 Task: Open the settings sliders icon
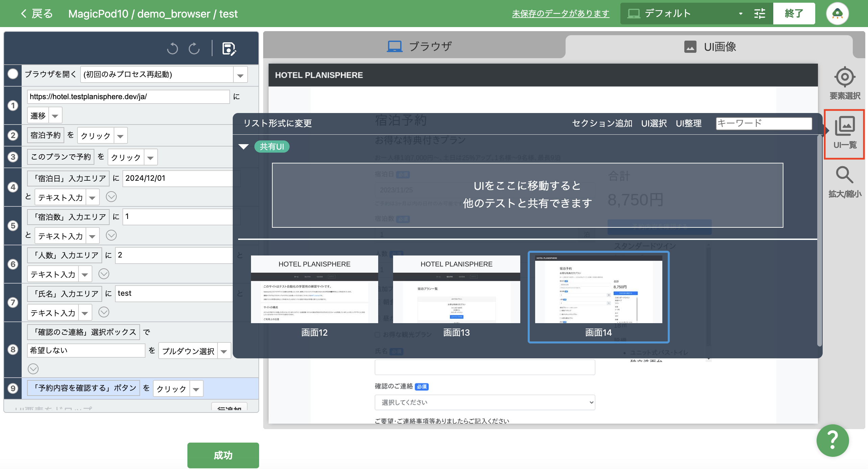[x=760, y=14]
